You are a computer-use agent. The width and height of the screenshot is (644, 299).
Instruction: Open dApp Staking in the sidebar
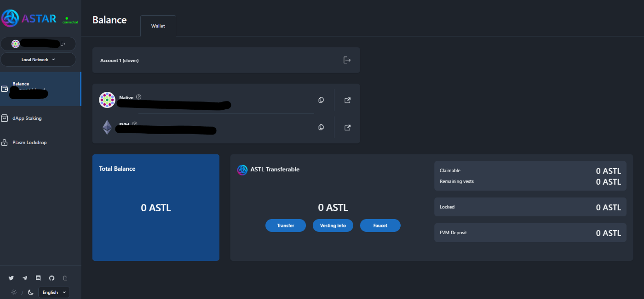[x=27, y=118]
